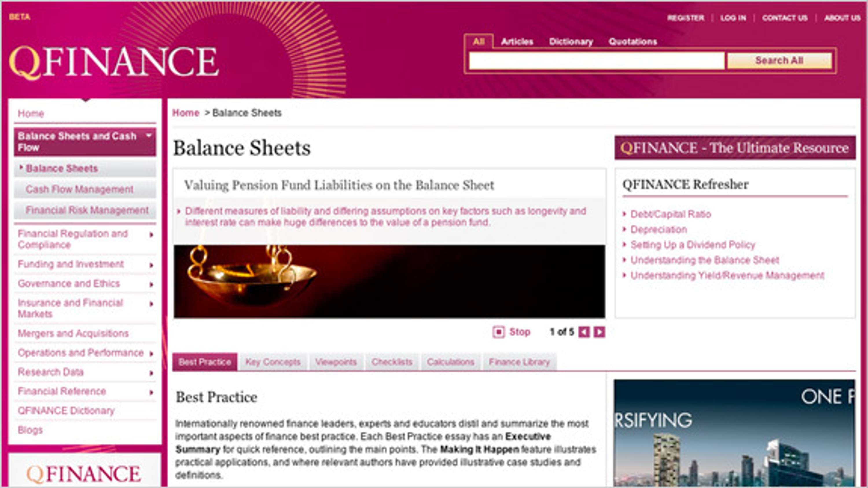
Task: Open Operations and Performance menu item
Action: [x=80, y=353]
